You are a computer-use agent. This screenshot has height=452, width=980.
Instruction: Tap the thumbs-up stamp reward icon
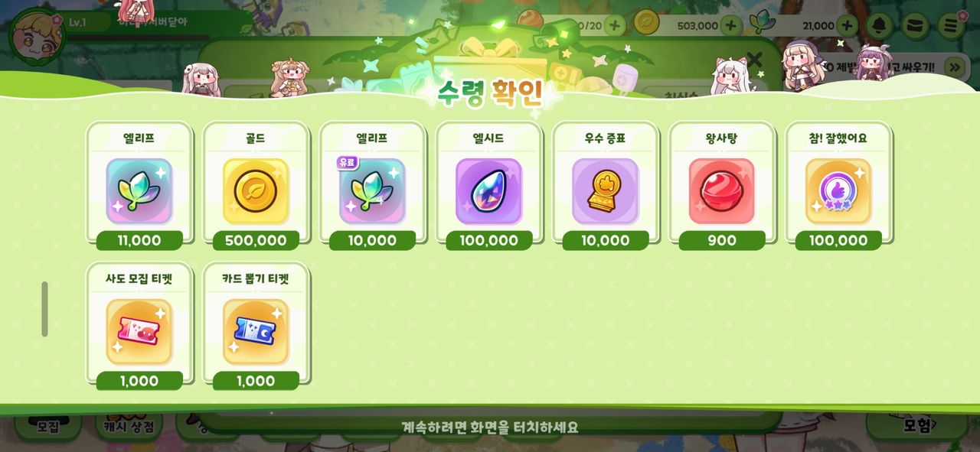(x=838, y=191)
